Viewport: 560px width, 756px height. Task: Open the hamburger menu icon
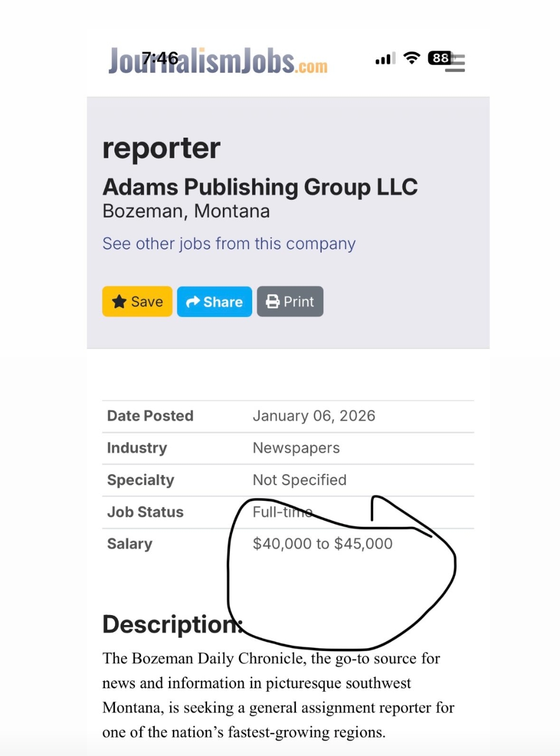pyautogui.click(x=456, y=63)
